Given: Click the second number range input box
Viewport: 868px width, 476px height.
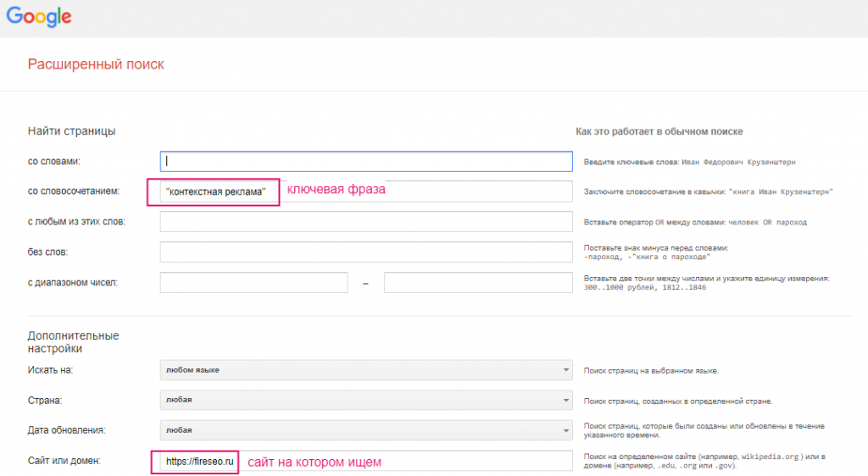Looking at the screenshot, I should click(478, 283).
